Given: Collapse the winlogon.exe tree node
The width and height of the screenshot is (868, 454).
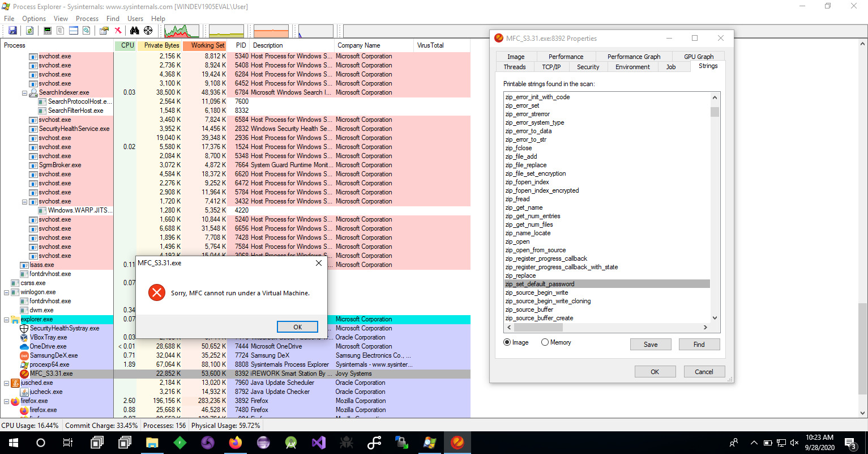Looking at the screenshot, I should (x=6, y=292).
